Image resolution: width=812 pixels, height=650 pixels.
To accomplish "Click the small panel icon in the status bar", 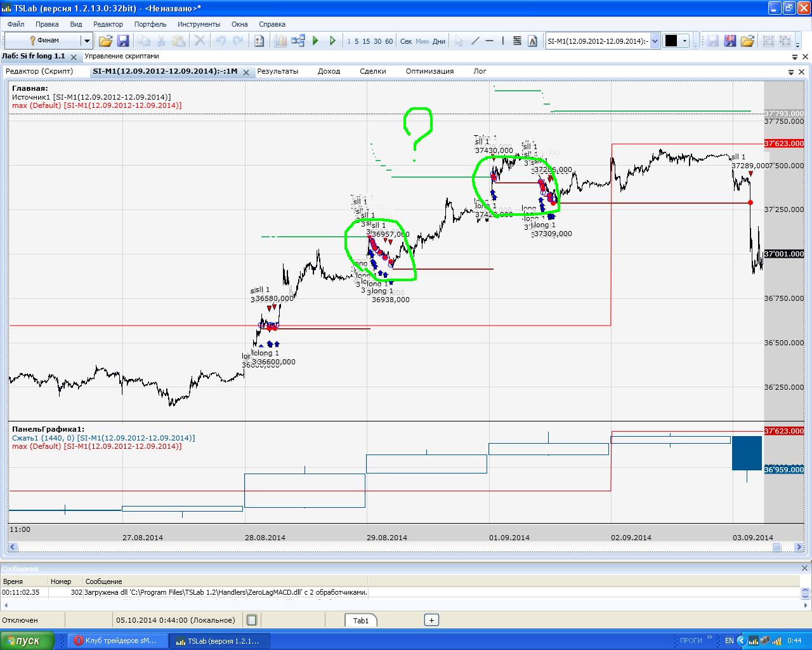I will 252,620.
